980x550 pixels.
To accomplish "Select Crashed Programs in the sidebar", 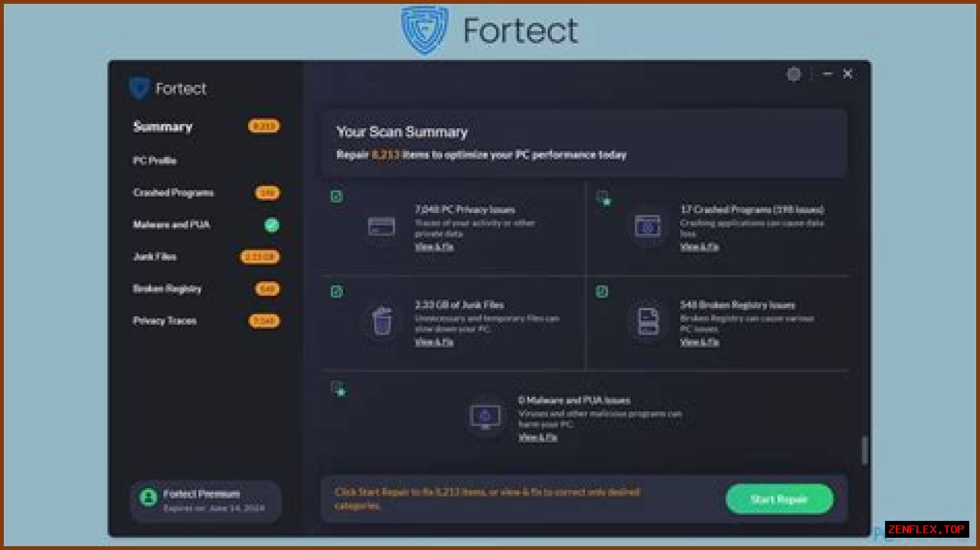I will pyautogui.click(x=173, y=193).
